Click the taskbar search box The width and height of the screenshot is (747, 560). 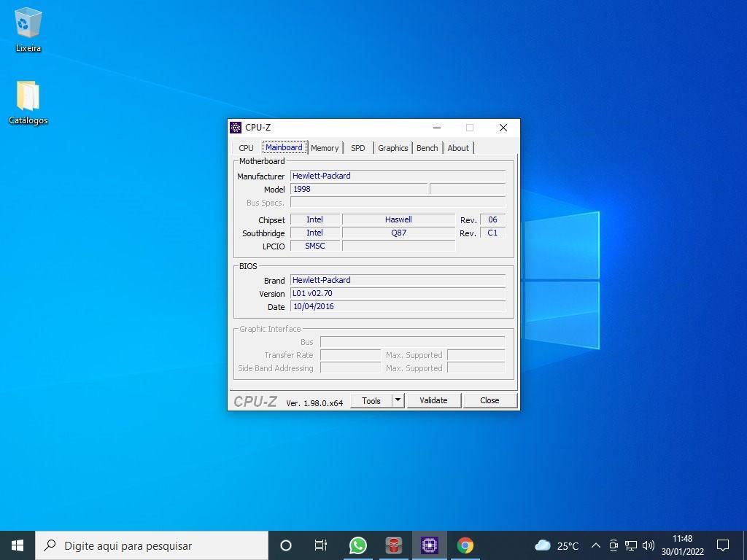click(x=152, y=545)
